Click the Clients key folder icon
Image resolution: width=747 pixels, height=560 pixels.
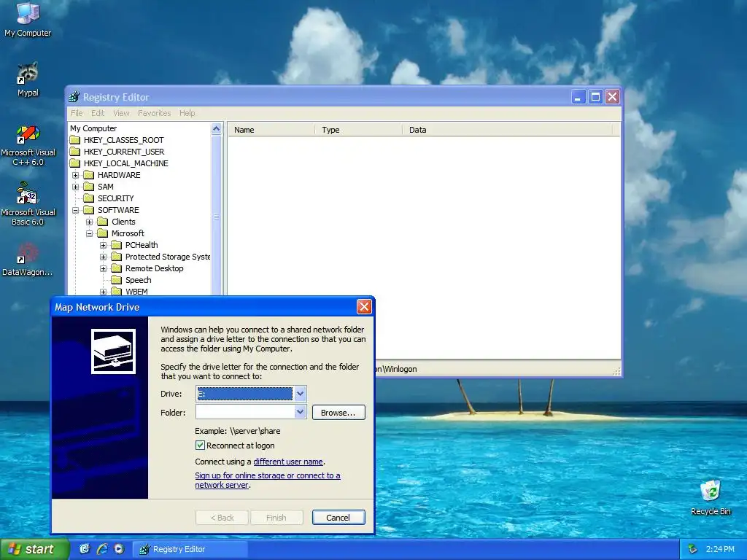click(x=102, y=222)
